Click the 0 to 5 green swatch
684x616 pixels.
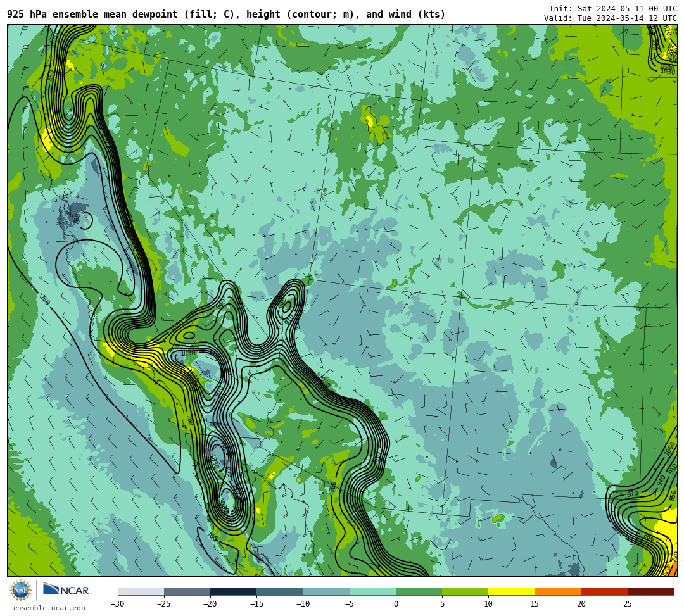(419, 591)
